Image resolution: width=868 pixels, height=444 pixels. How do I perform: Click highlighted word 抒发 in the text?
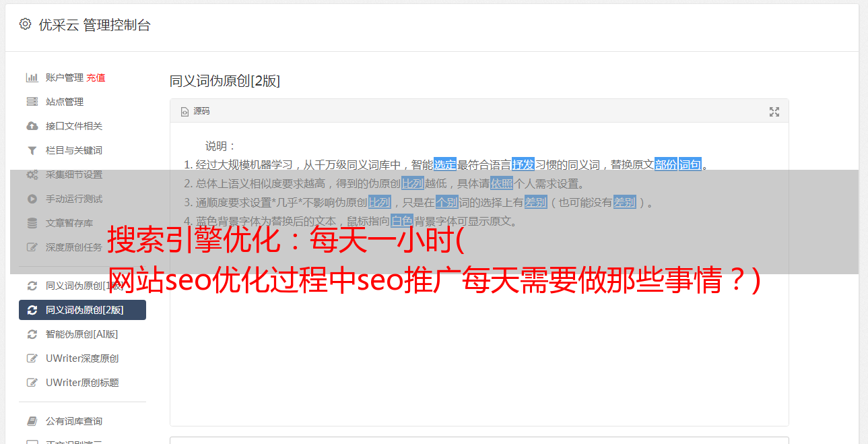(523, 164)
